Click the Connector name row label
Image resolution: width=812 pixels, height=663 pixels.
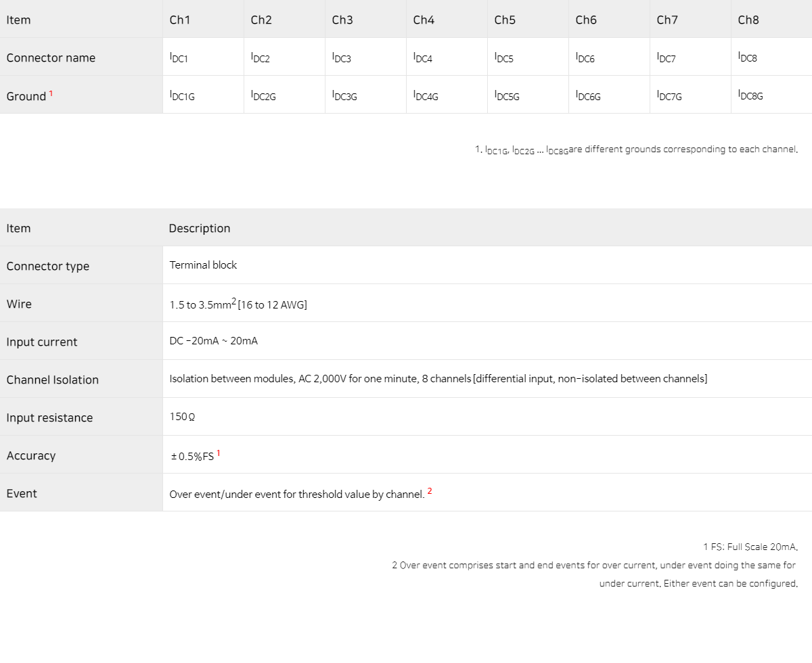(51, 58)
